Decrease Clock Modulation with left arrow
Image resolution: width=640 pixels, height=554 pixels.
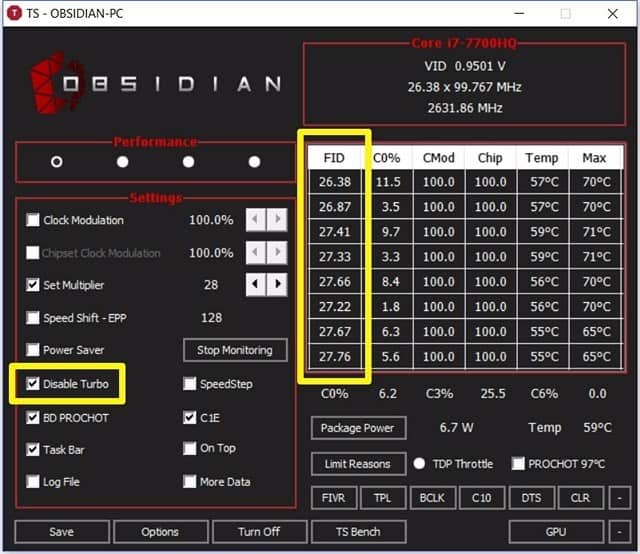tap(256, 220)
